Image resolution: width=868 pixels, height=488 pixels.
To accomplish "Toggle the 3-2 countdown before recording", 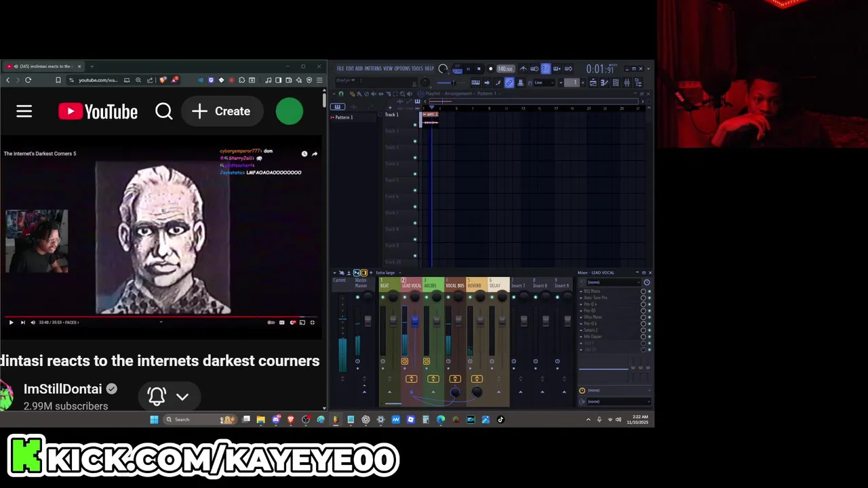I will [546, 68].
